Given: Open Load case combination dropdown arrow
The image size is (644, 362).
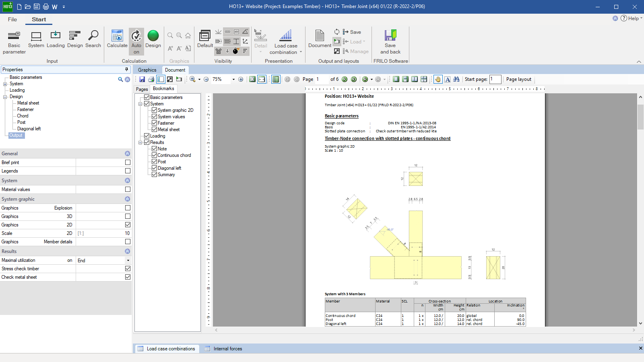Looking at the screenshot, I should (x=301, y=52).
